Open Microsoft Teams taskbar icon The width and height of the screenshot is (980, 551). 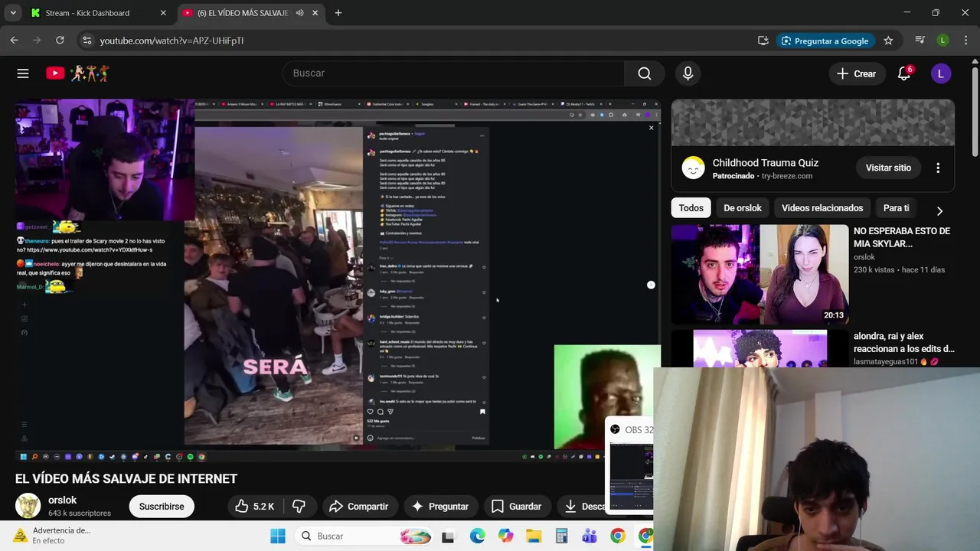pyautogui.click(x=590, y=536)
